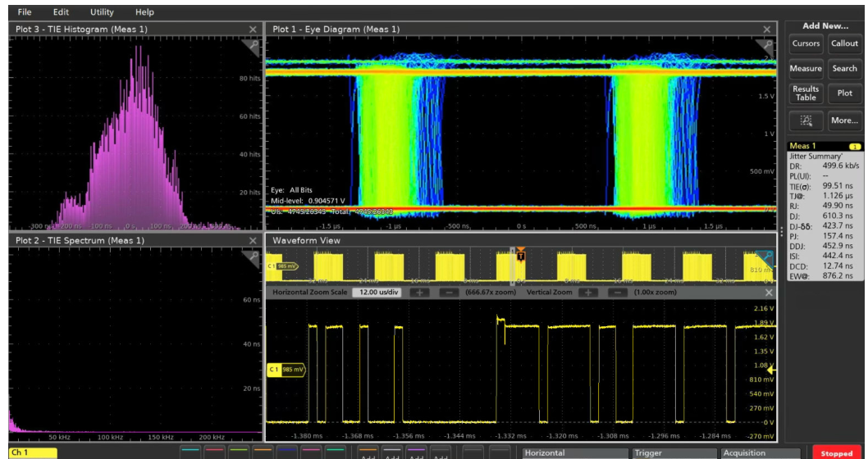Open the More... options
868x459 pixels.
(844, 120)
